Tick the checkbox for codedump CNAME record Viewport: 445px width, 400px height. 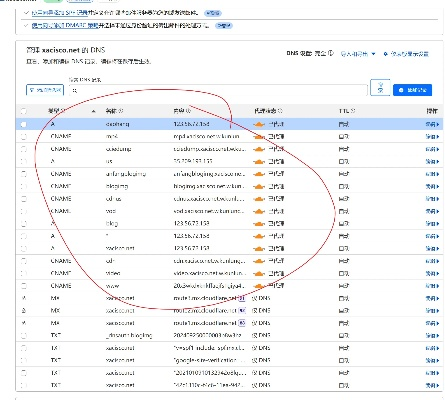tap(24, 149)
